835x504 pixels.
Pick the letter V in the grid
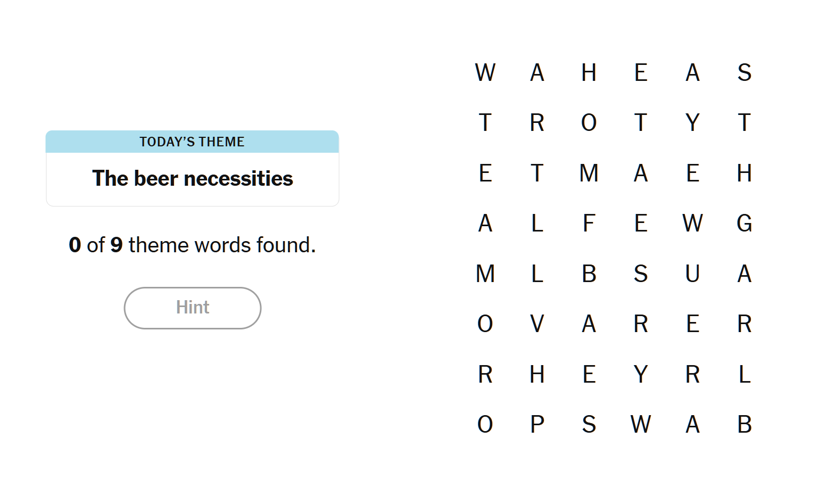pos(537,324)
